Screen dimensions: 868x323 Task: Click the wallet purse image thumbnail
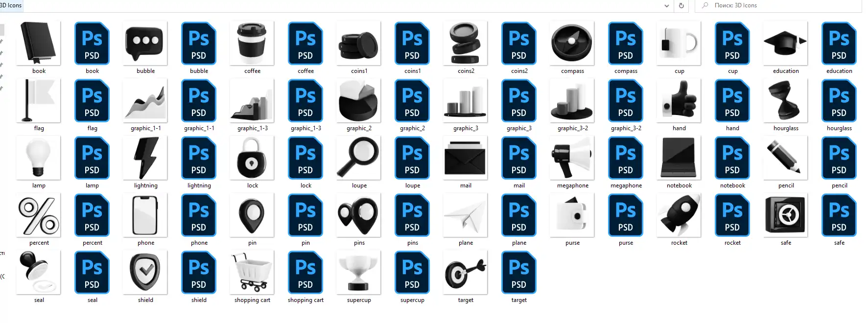(x=572, y=215)
